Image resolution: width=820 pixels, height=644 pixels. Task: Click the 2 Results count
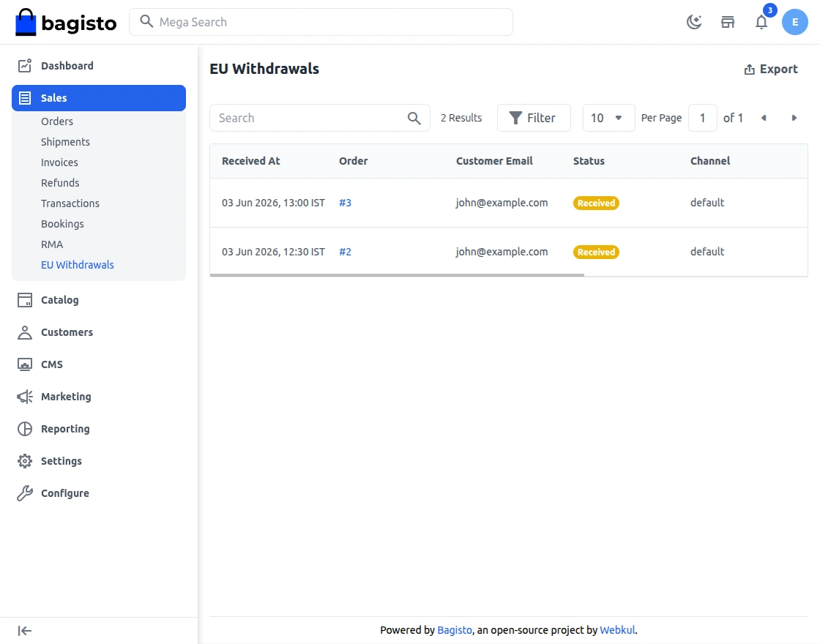coord(461,118)
